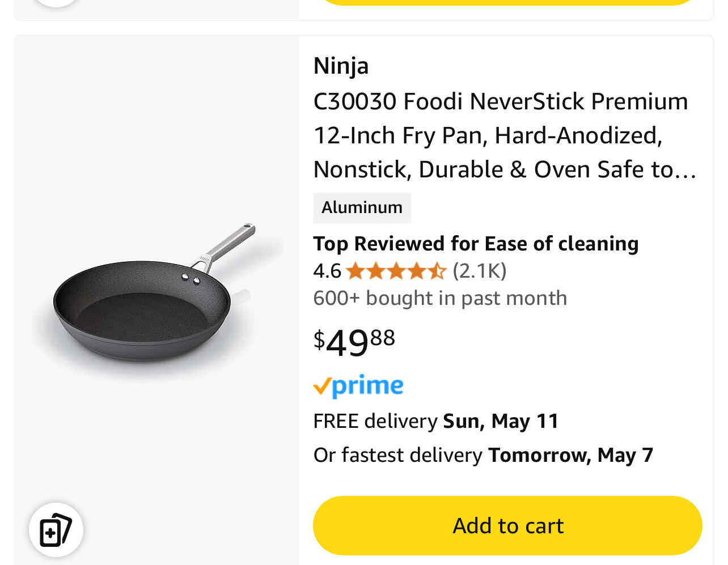Click FREE delivery Sun, May 11 text
This screenshot has height=565, width=728.
coord(435,421)
